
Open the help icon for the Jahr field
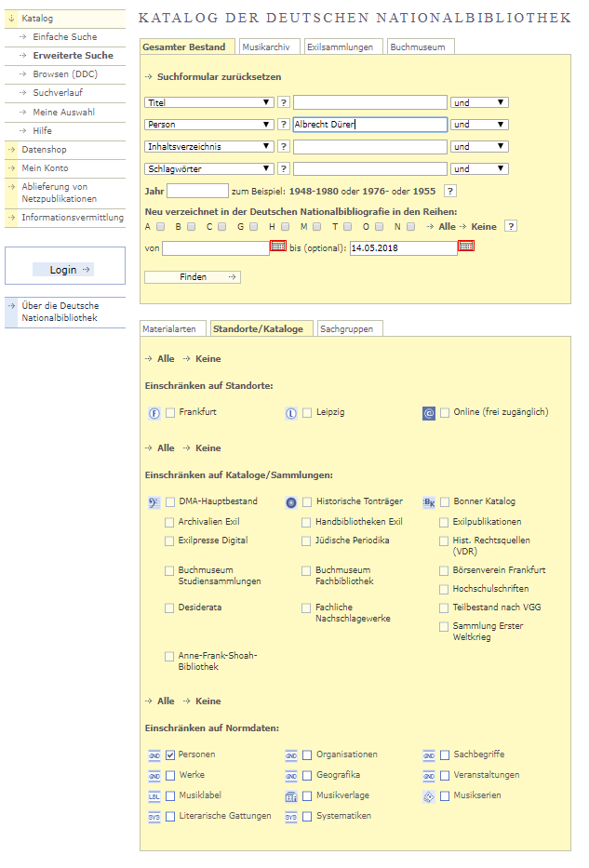click(x=450, y=192)
